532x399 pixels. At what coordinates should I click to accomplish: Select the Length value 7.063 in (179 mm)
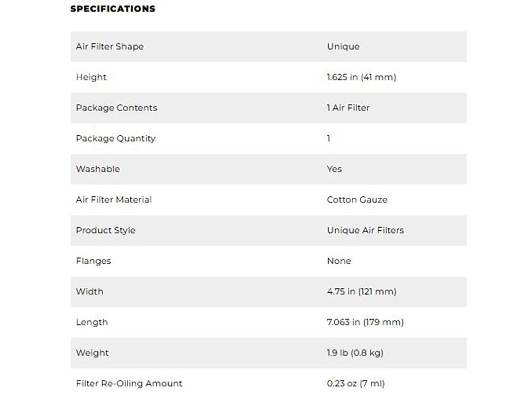[365, 322]
